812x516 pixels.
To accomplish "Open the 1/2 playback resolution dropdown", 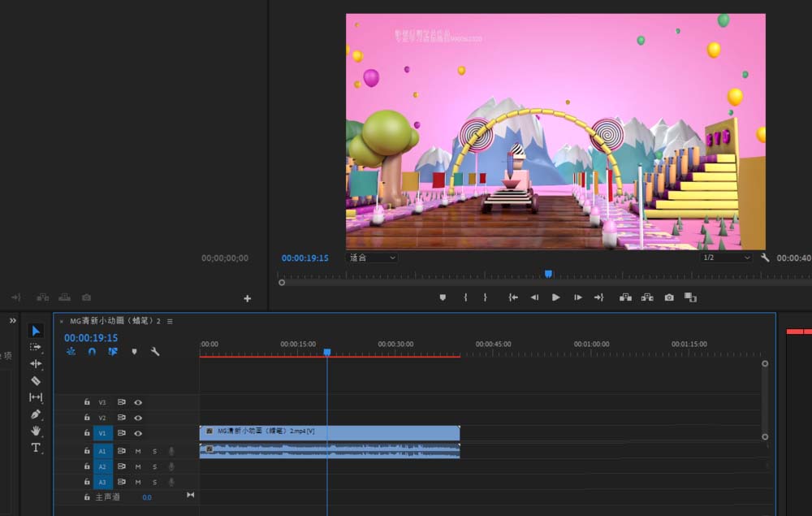I will click(x=726, y=258).
